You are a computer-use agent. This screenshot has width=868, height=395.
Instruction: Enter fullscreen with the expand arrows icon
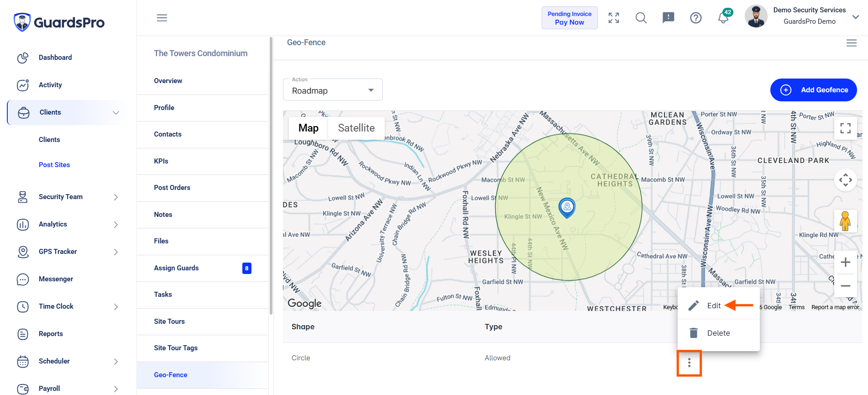614,18
